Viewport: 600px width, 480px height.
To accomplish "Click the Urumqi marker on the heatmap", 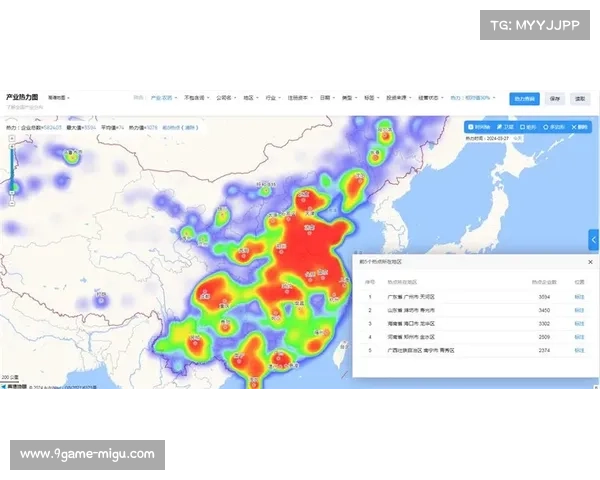I will coord(71,157).
